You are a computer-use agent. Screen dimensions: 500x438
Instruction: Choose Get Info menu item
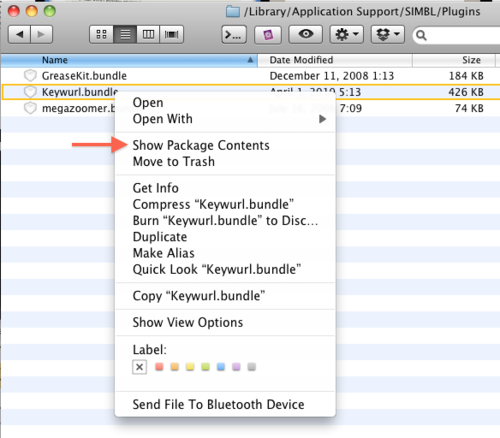(225, 188)
